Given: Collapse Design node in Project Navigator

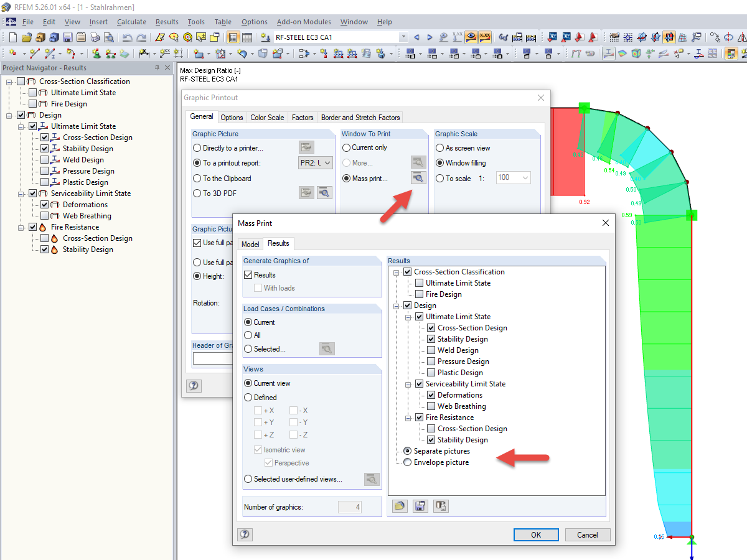Looking at the screenshot, I should (x=9, y=115).
